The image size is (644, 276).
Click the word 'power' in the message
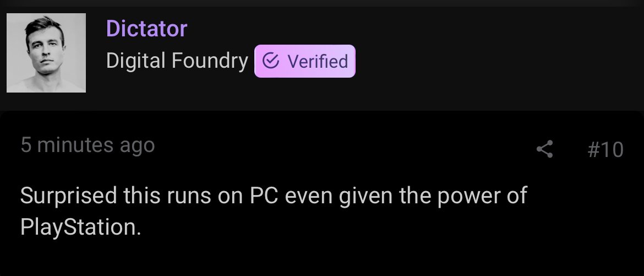(x=459, y=196)
